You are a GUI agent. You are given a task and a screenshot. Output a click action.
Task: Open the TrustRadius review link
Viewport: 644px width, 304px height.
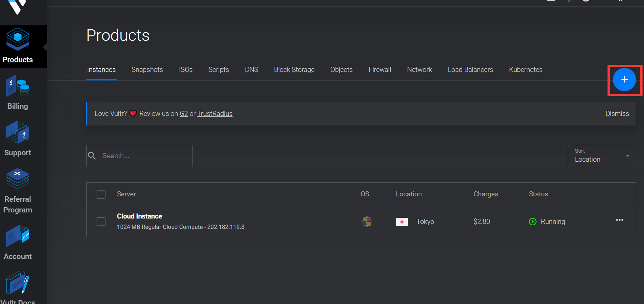(215, 113)
